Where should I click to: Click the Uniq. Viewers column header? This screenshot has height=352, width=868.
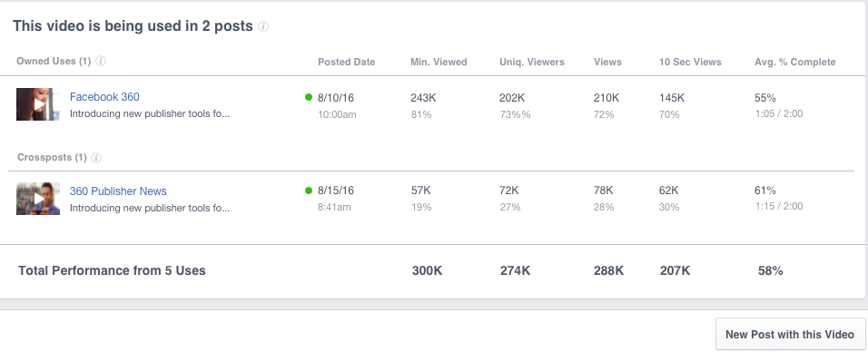(x=532, y=62)
